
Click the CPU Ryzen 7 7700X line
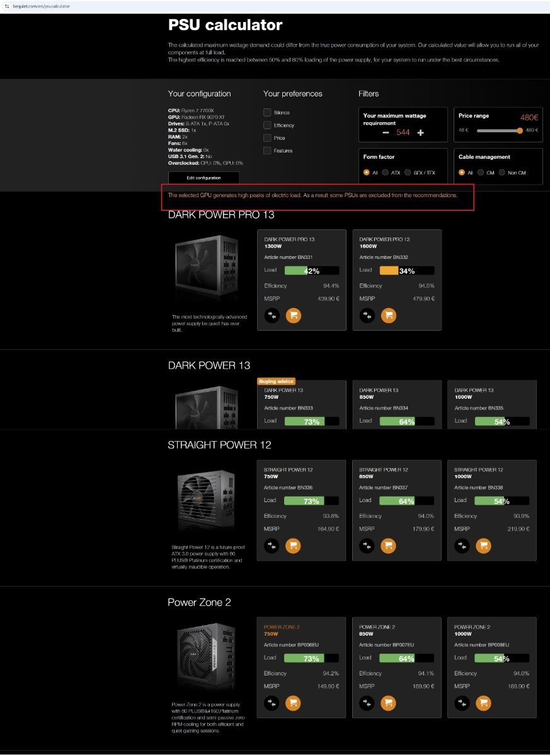[191, 111]
